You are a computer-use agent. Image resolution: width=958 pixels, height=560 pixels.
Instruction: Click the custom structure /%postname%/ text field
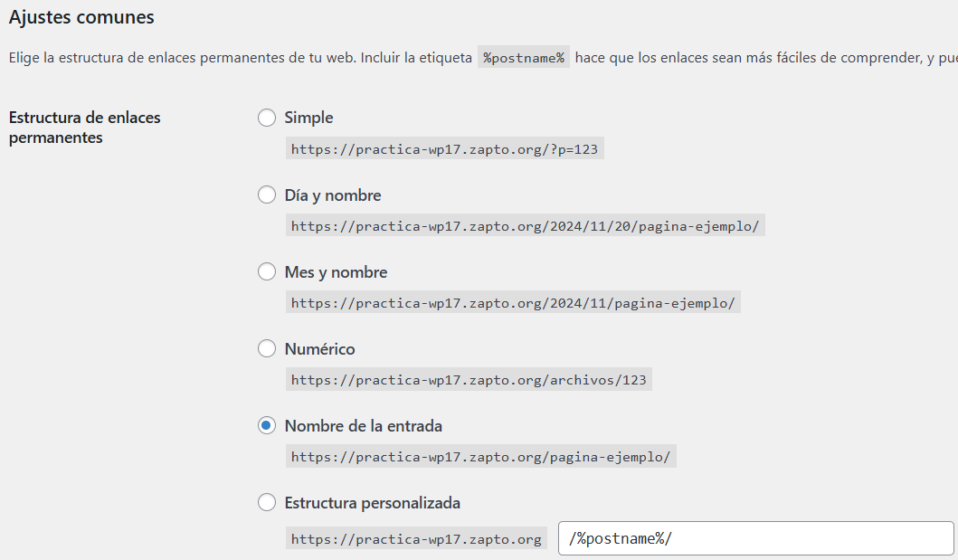coord(755,539)
